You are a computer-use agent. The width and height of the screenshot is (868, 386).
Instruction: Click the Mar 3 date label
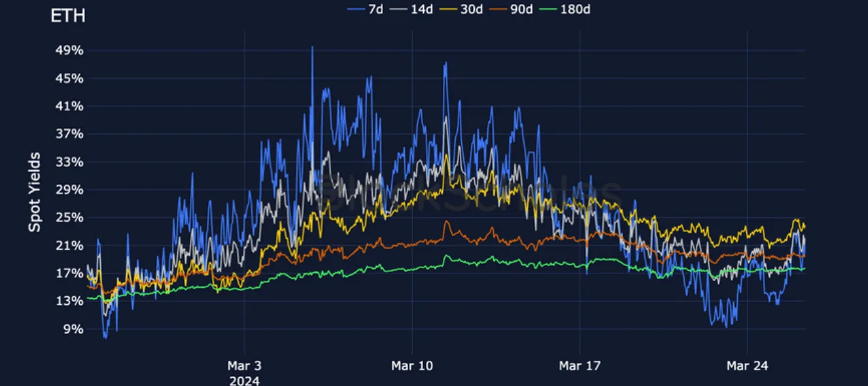pyautogui.click(x=244, y=366)
